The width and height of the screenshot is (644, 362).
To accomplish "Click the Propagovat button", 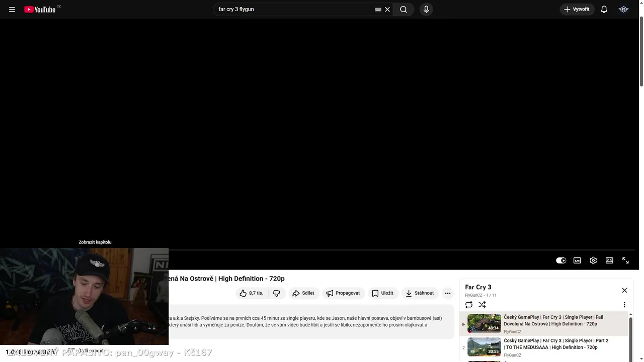I will click(343, 293).
